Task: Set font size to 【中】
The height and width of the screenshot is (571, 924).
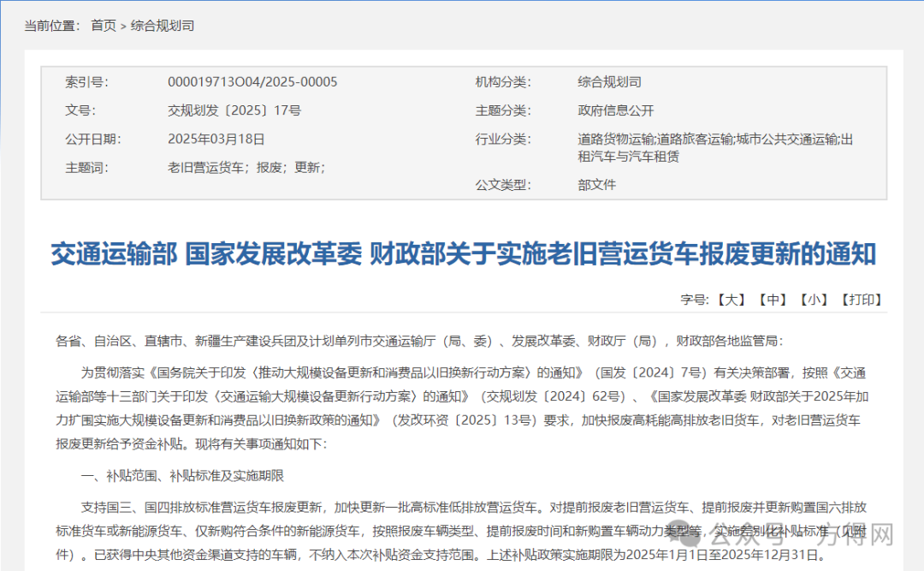Action: 773,300
